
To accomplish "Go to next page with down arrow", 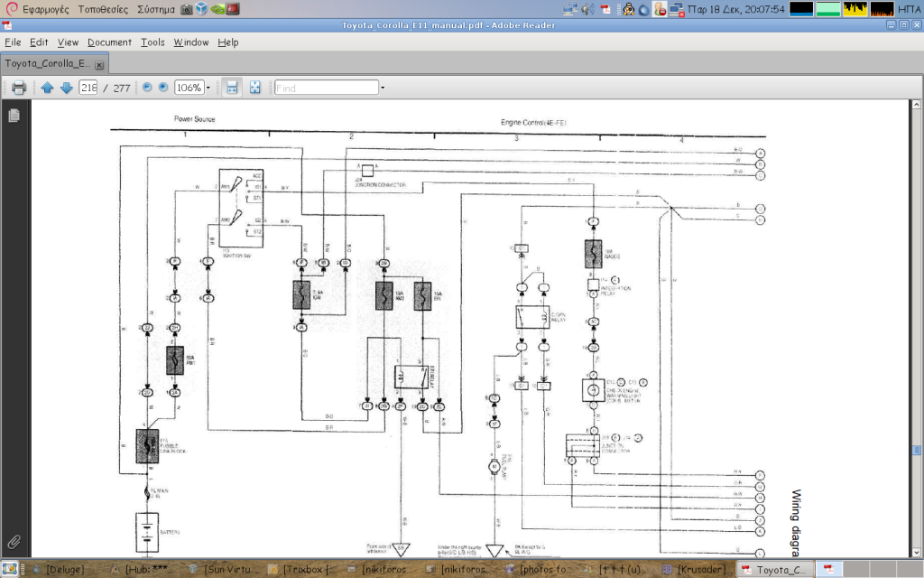I will pyautogui.click(x=67, y=88).
